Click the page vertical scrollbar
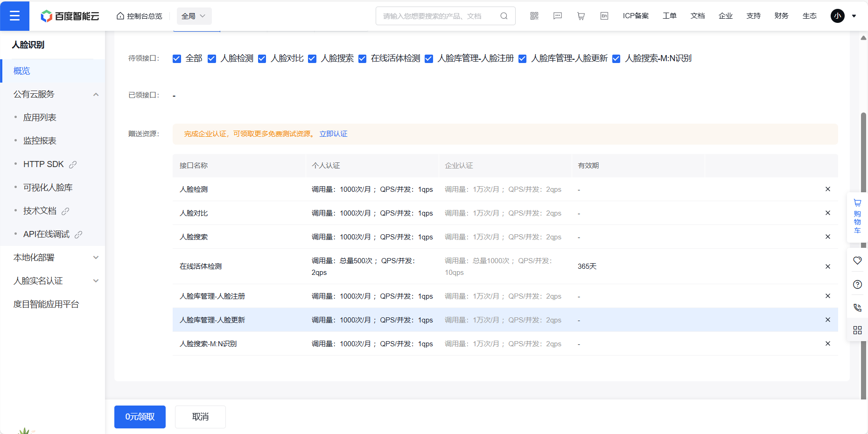The height and width of the screenshot is (434, 868). click(864, 256)
